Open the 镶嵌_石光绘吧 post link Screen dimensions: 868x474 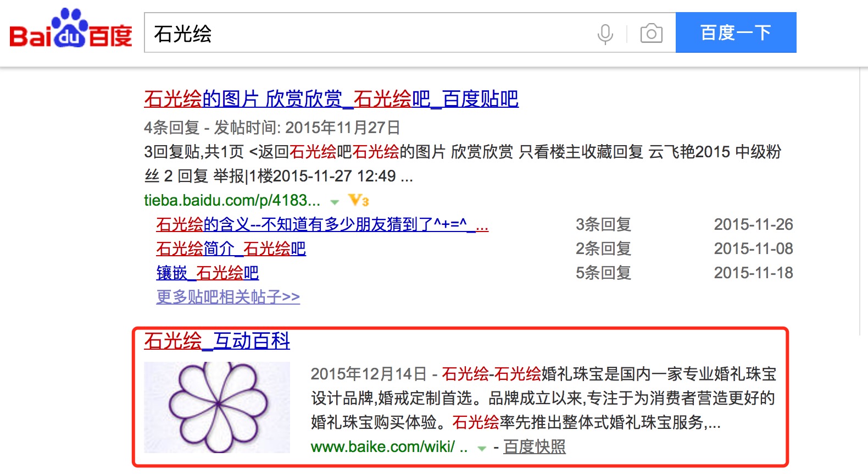(x=207, y=273)
